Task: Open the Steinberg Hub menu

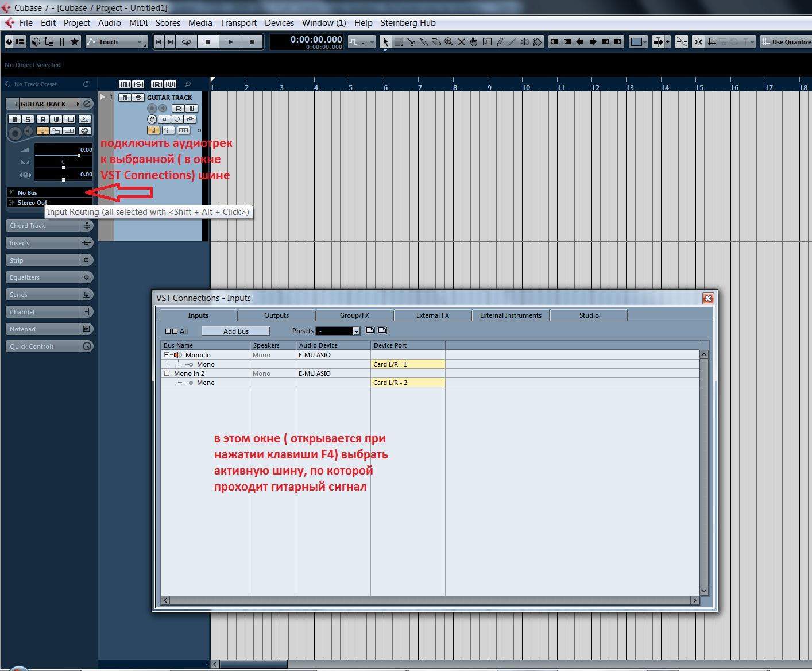Action: [408, 23]
